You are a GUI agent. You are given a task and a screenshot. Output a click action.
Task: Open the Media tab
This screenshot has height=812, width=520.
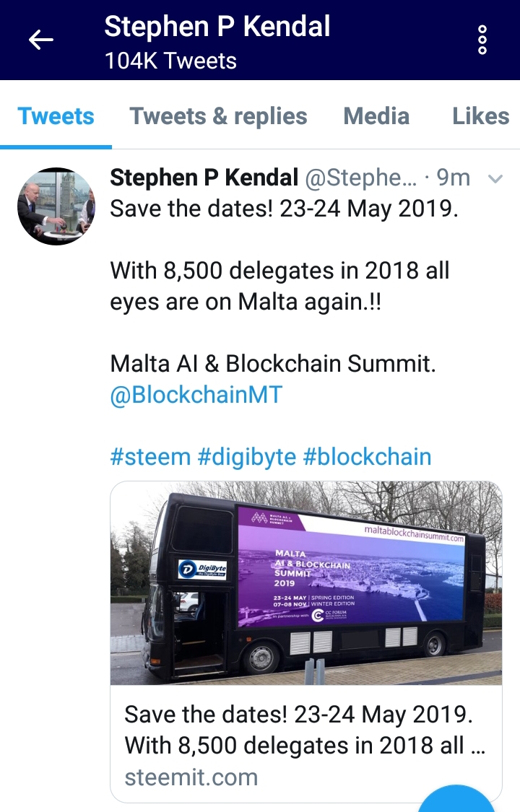tap(376, 116)
